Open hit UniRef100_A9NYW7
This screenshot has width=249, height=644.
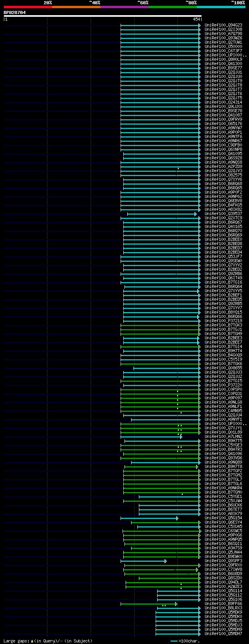coord(223,128)
